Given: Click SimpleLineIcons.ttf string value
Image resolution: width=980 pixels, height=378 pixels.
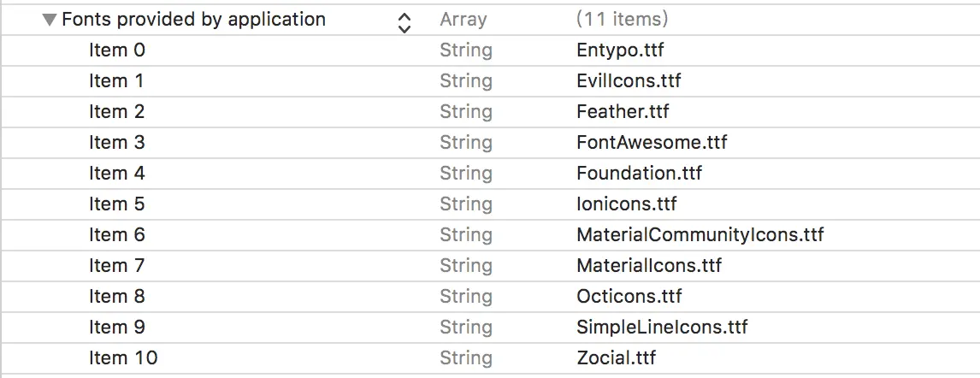Looking at the screenshot, I should (x=662, y=328).
